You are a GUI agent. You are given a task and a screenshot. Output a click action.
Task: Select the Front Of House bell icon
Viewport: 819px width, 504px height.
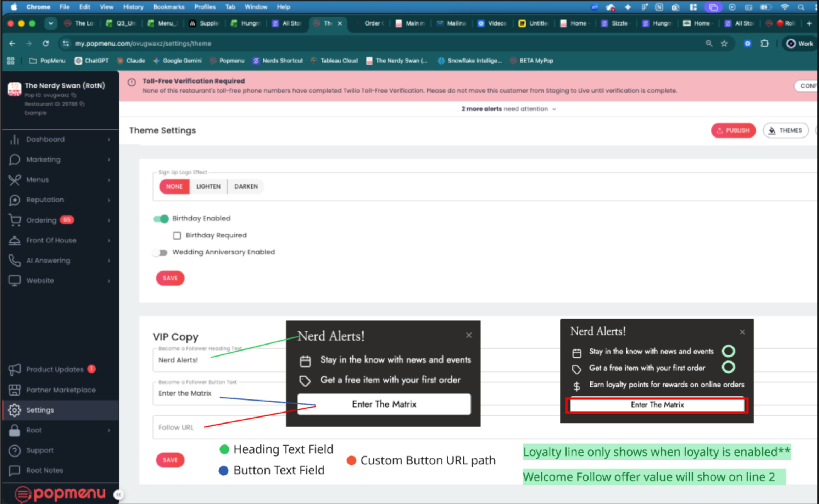point(15,240)
